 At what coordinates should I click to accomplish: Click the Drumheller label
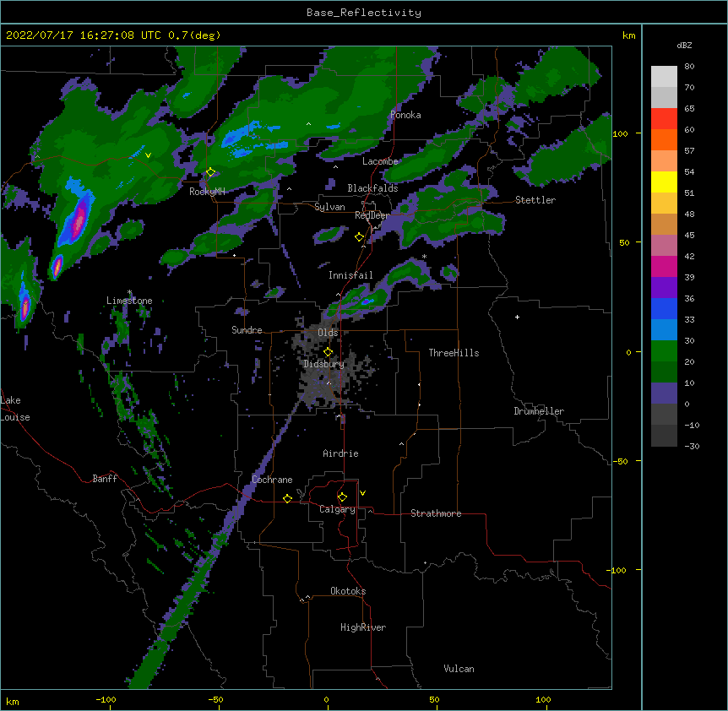click(539, 411)
